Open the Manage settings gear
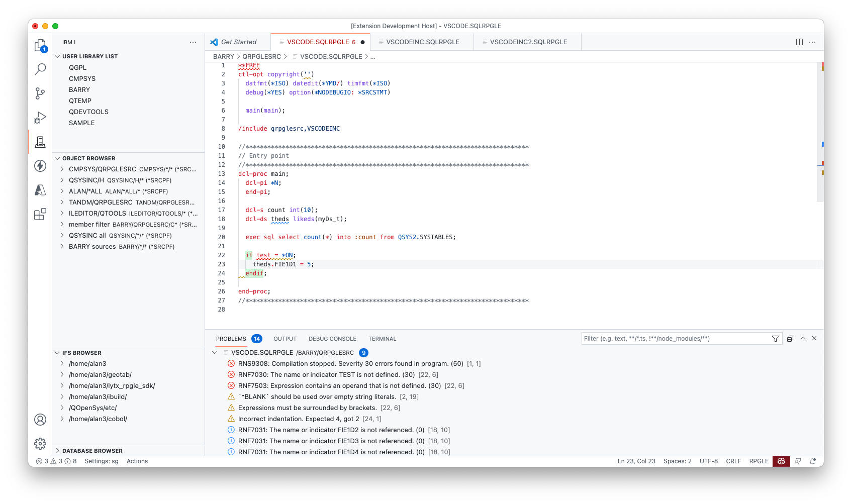The height and width of the screenshot is (504, 852). click(40, 443)
